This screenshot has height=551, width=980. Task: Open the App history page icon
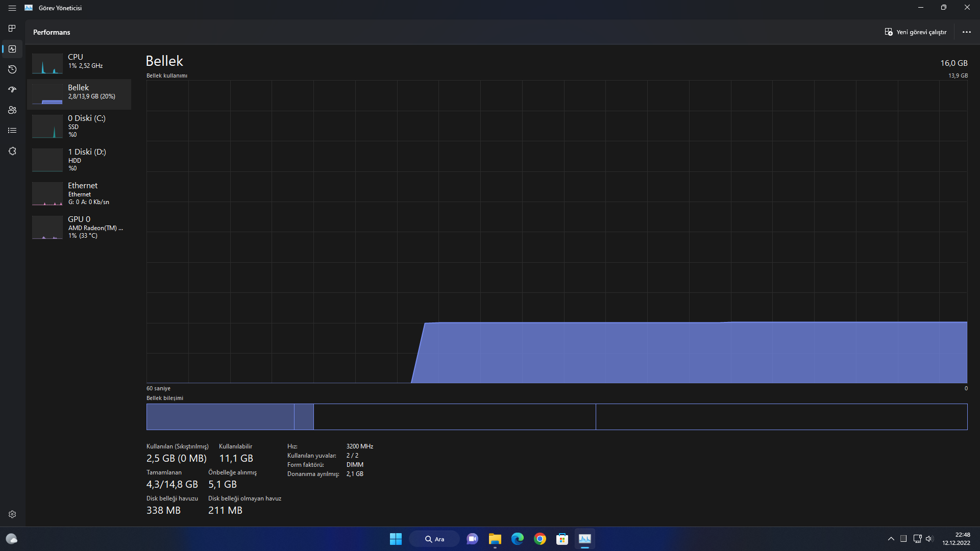pyautogui.click(x=12, y=69)
